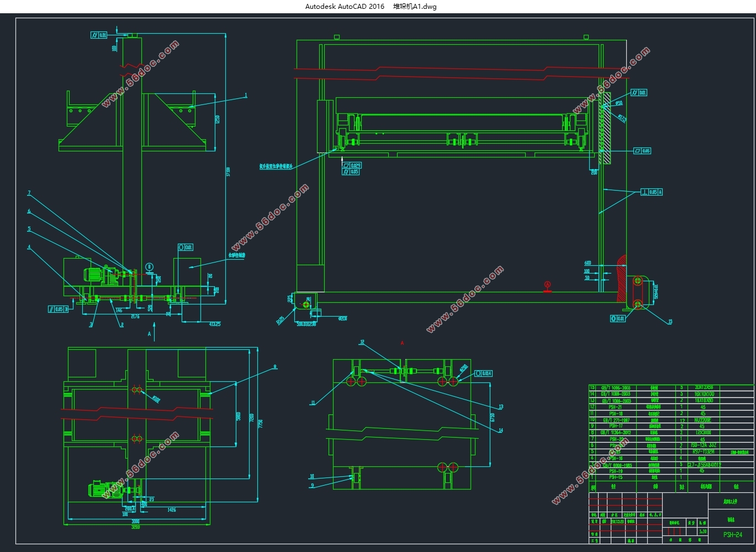This screenshot has height=552, width=756.
Task: Click the title text 堆垛机A1.dwg
Action: 415,7
